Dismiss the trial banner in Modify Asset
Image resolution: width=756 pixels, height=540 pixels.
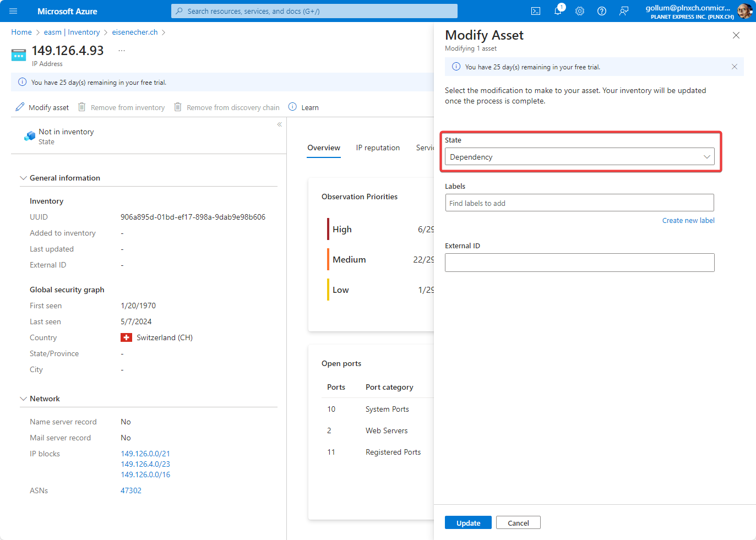734,67
